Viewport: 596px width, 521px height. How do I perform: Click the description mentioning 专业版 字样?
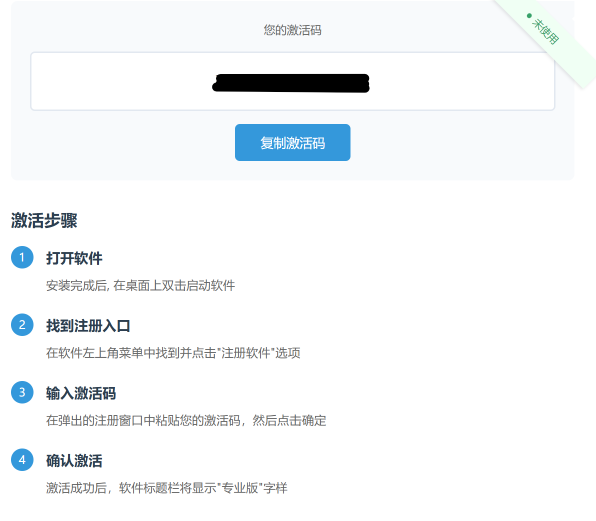coord(166,488)
